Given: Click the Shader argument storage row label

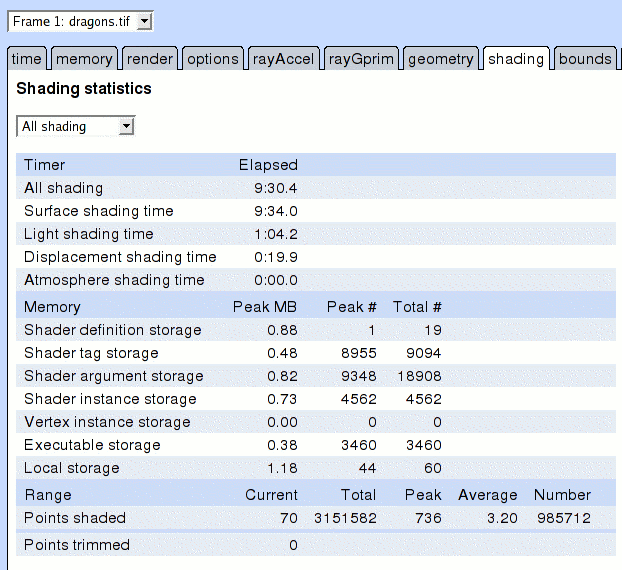Looking at the screenshot, I should pyautogui.click(x=114, y=376).
